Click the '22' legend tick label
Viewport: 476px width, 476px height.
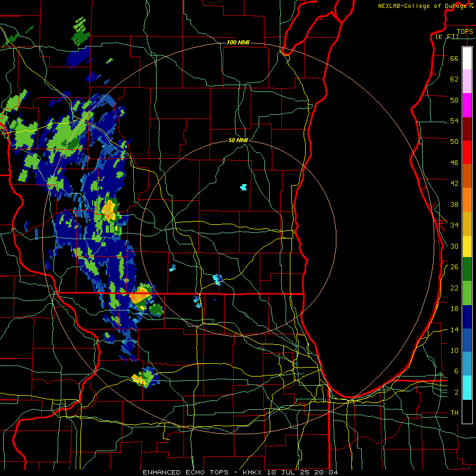[x=454, y=288]
